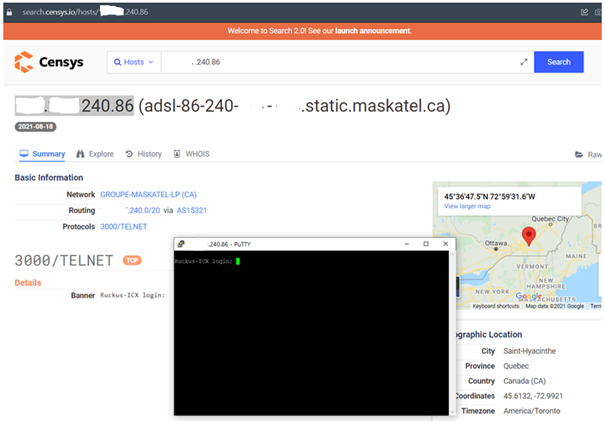Click Keyboard shortcuts on the map
This screenshot has height=423, width=605.
[x=496, y=306]
